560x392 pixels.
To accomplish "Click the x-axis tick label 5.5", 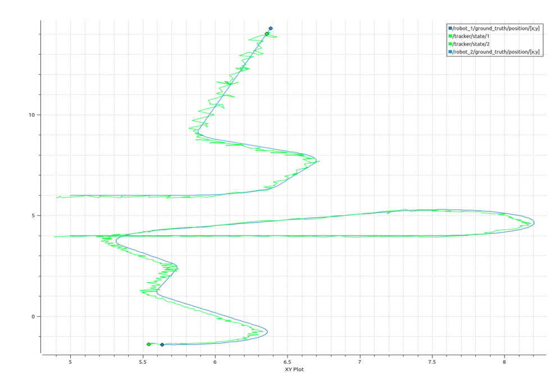I will pos(143,362).
